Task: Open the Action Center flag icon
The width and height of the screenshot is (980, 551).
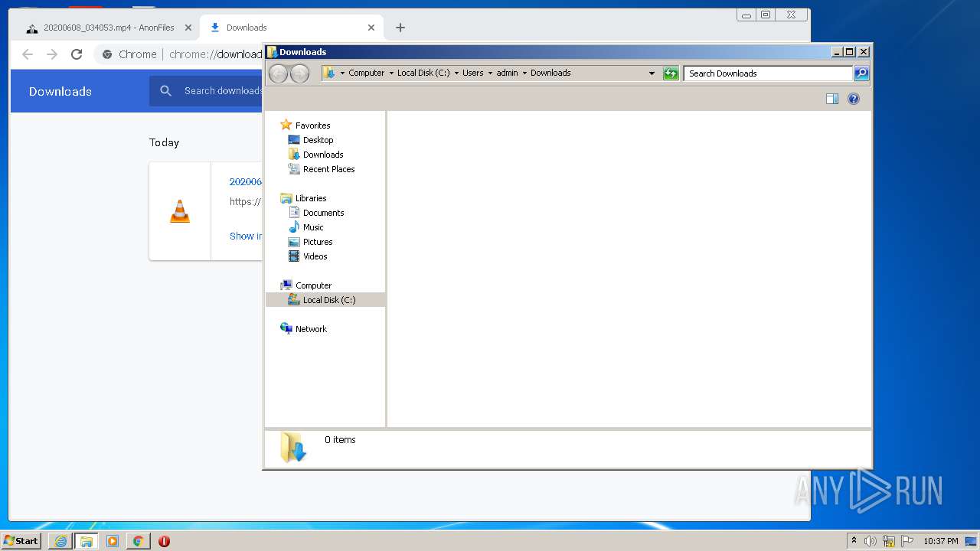Action: coord(907,541)
